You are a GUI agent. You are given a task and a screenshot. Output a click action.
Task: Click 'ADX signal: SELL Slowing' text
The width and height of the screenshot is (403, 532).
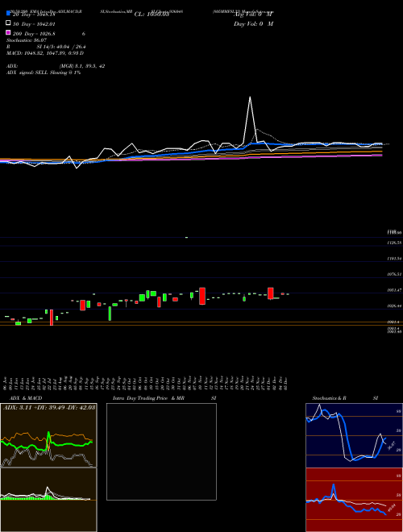(44, 73)
